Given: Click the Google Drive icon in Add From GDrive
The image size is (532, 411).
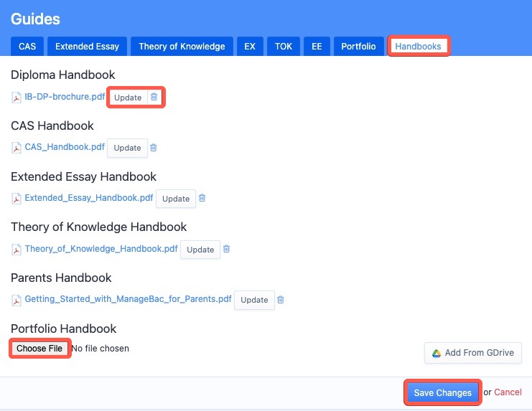Looking at the screenshot, I should coord(436,353).
